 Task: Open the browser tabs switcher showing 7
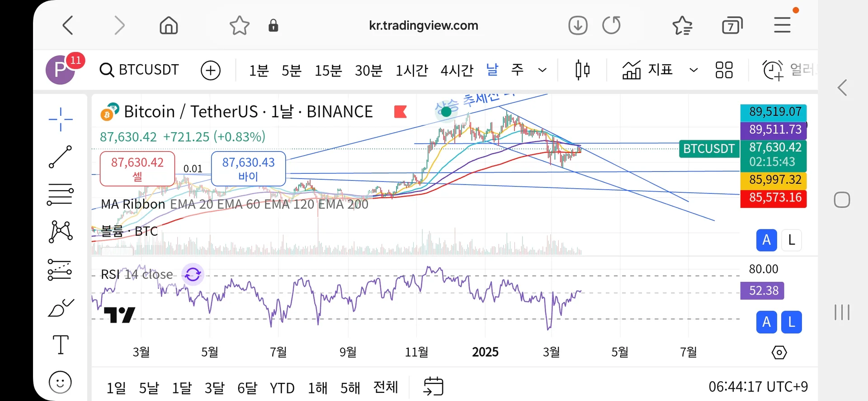pyautogui.click(x=732, y=25)
